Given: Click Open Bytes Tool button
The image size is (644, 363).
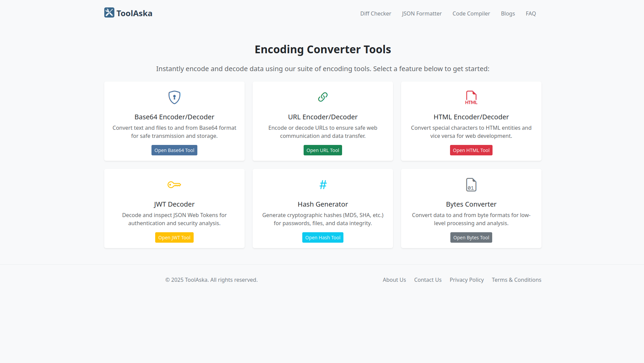Looking at the screenshot, I should coord(471,238).
